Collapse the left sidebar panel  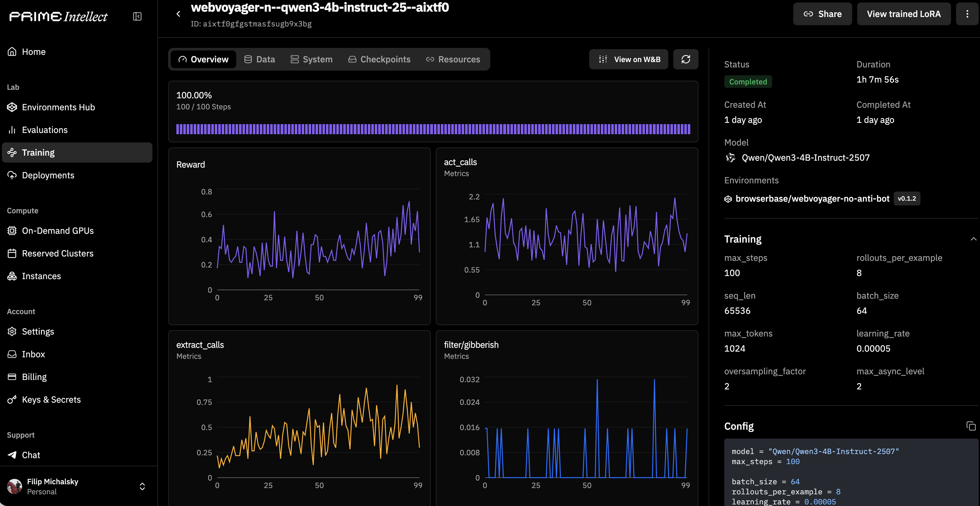[x=137, y=16]
